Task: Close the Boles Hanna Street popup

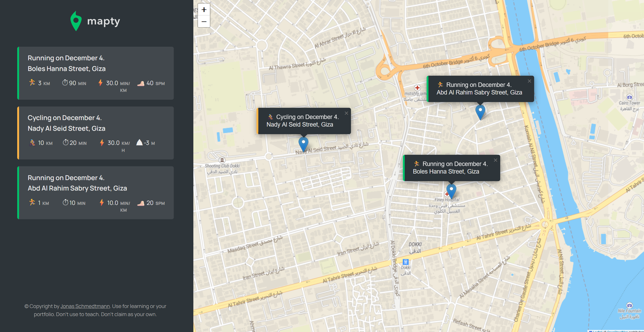Action: (x=496, y=160)
